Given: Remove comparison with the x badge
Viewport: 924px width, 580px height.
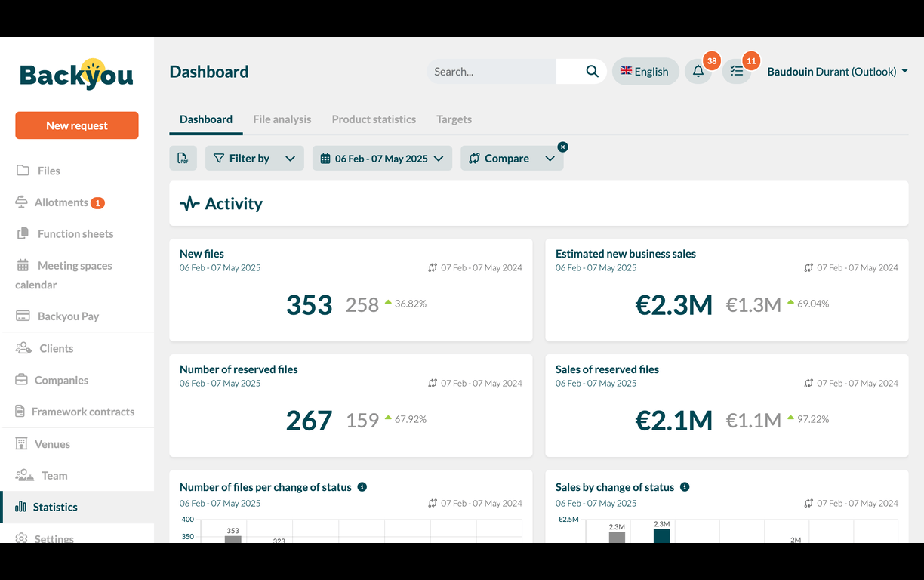Looking at the screenshot, I should coord(563,147).
